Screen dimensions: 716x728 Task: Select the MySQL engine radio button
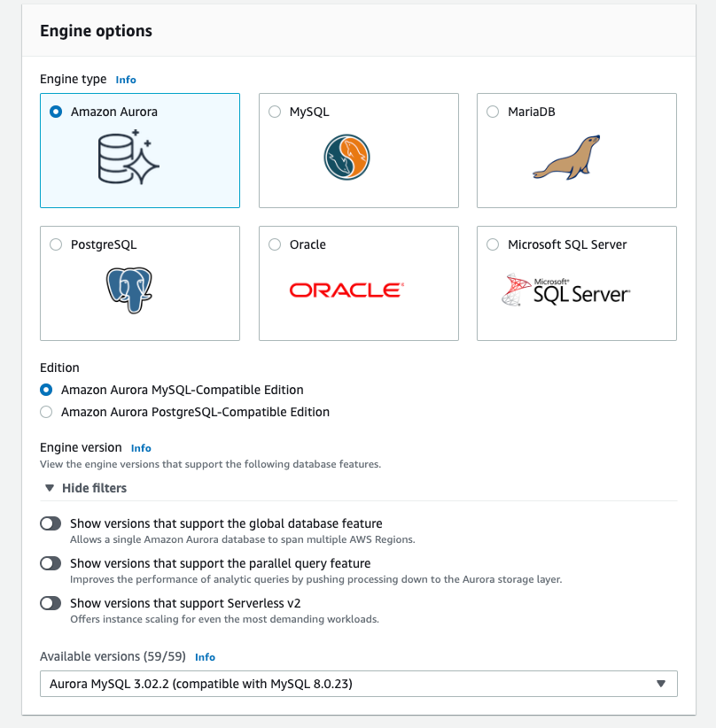coord(273,111)
